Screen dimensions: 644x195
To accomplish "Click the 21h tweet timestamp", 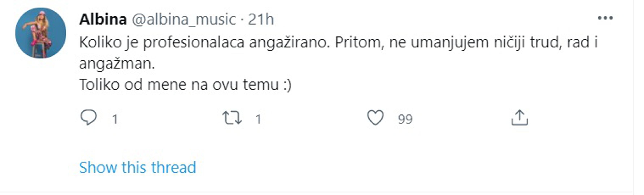I will pos(261,19).
